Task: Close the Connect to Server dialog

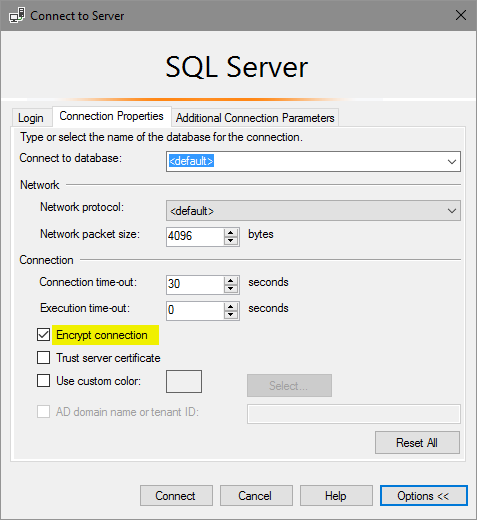Action: 461,15
